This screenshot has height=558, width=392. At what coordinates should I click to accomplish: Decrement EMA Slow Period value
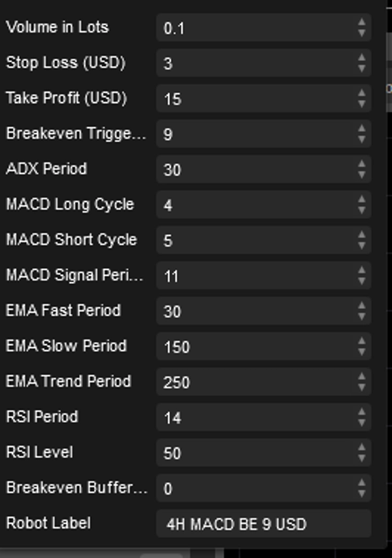coord(363,350)
